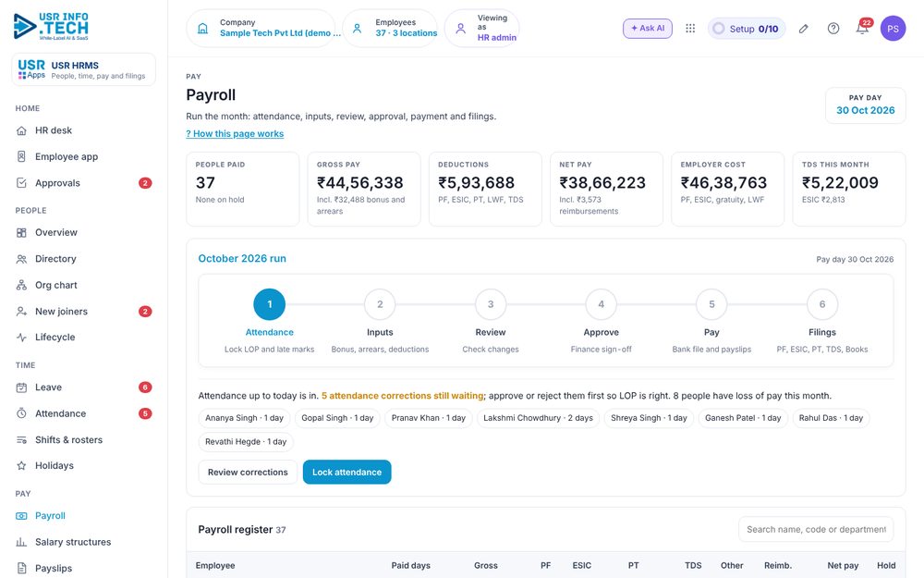
Task: Click the Employee column header
Action: 215,565
